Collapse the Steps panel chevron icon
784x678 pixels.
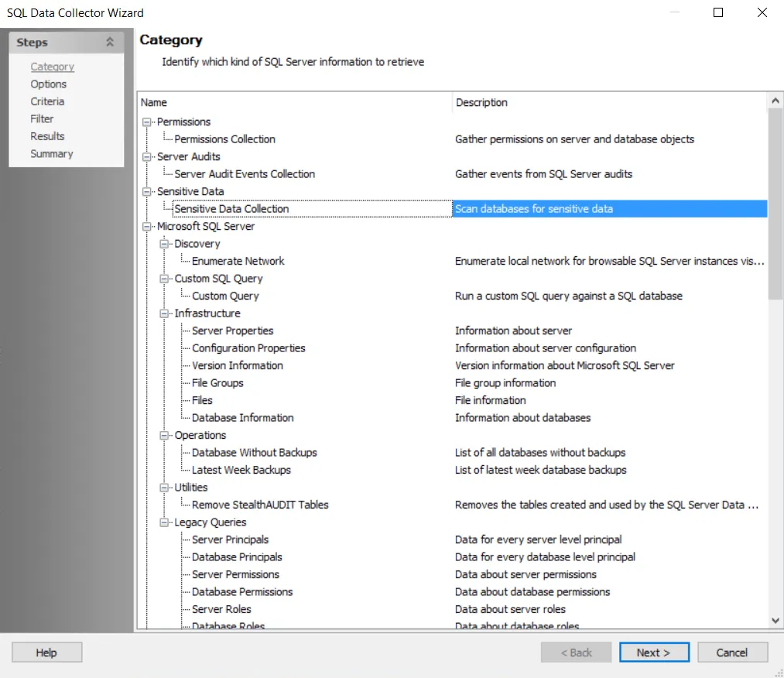tap(110, 42)
